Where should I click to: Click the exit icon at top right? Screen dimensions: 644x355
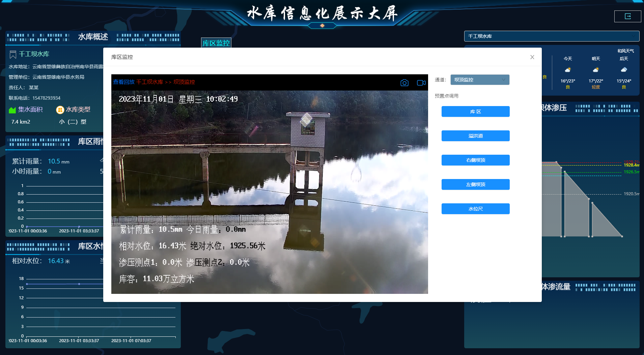[x=627, y=16]
